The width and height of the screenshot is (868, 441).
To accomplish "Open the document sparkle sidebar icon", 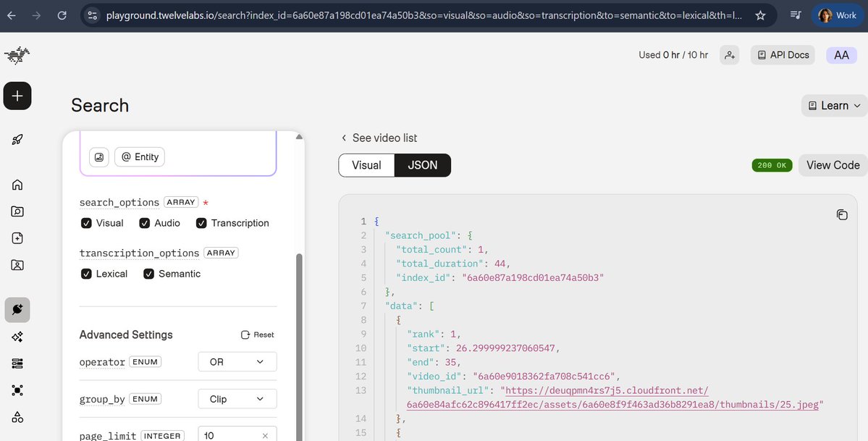I will 17,238.
